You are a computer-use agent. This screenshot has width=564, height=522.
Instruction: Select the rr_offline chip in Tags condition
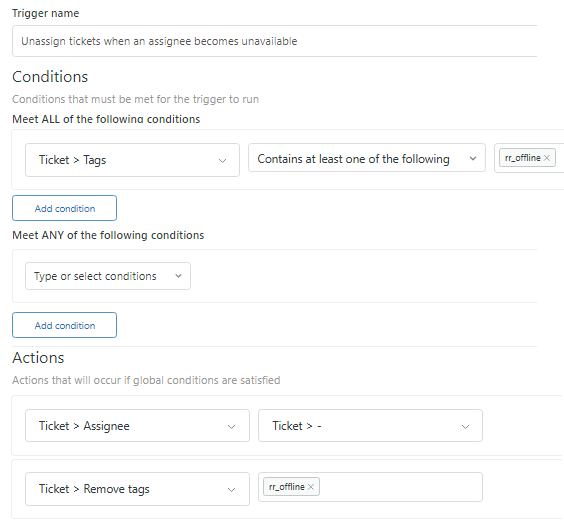tap(522, 158)
